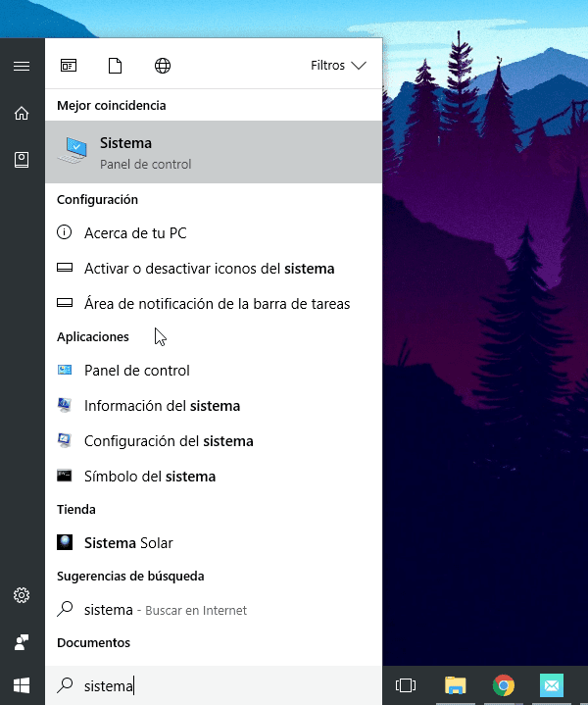
Task: Open Google Chrome from taskbar
Action: 504,685
